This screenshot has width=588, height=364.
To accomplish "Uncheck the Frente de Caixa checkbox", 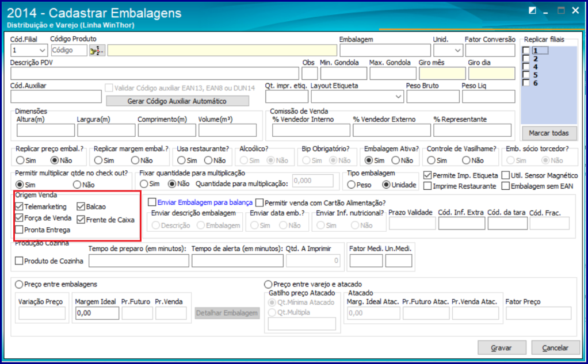I will pos(81,220).
